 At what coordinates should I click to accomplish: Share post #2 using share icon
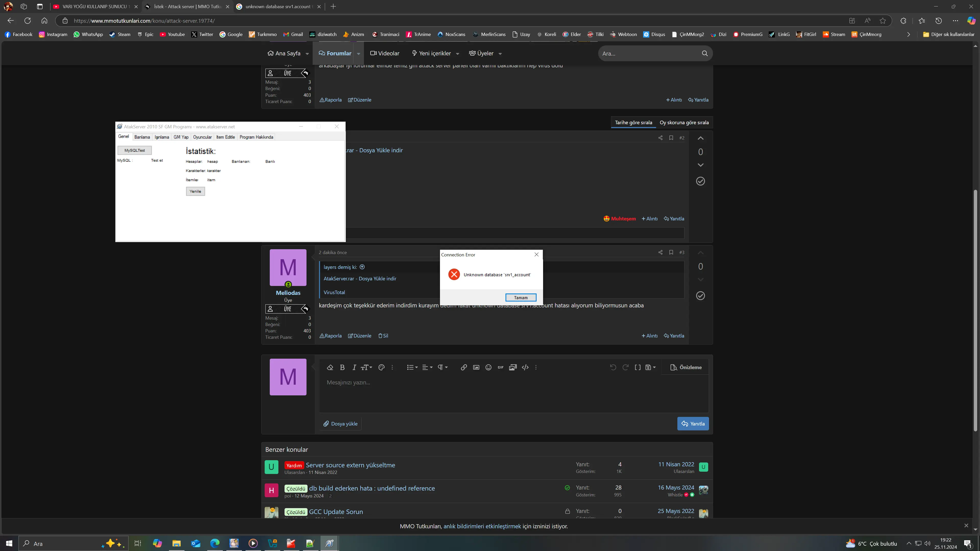click(660, 138)
